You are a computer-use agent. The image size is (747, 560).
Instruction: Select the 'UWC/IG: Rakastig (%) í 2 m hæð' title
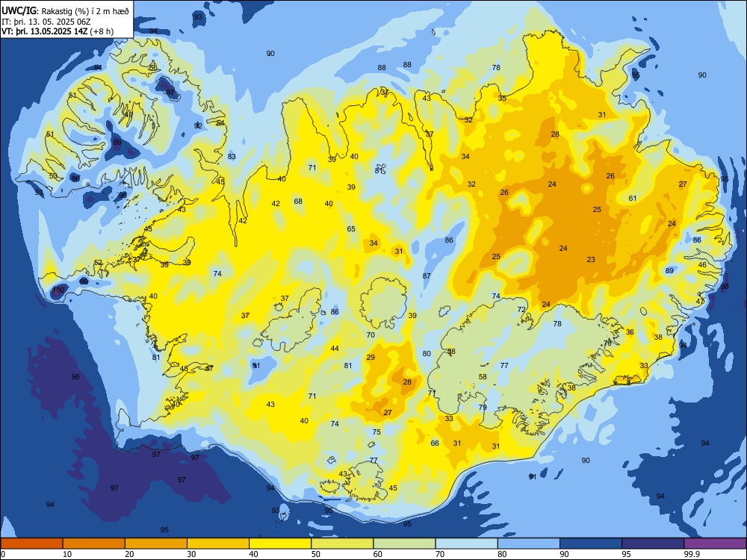click(65, 11)
